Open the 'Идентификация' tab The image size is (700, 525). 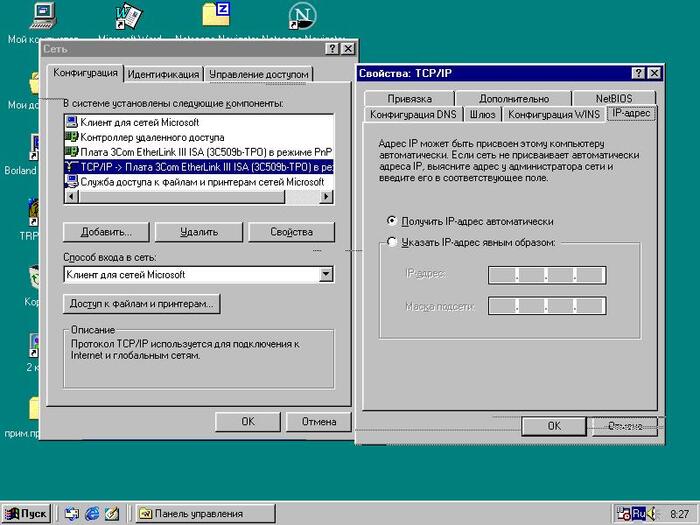[x=163, y=74]
